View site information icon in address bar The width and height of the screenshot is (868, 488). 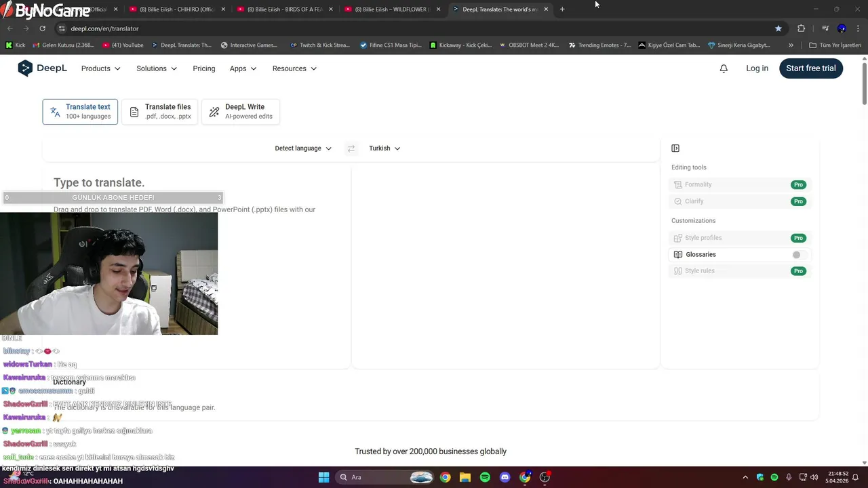(x=62, y=28)
